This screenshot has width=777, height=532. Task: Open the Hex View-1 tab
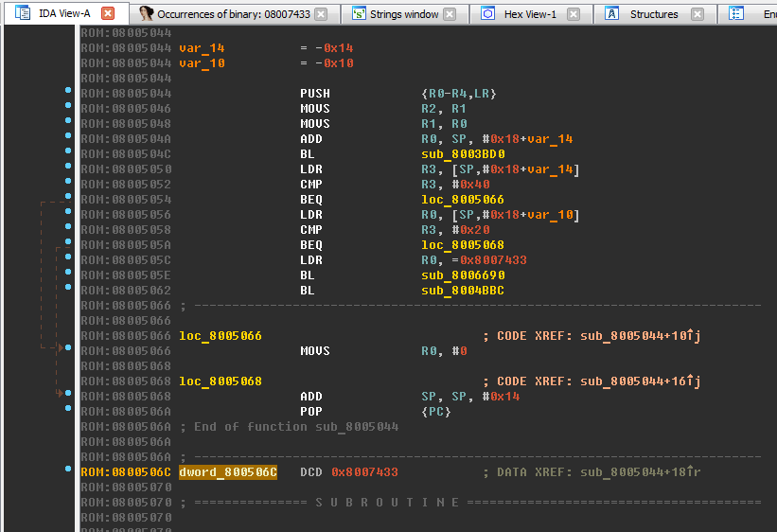coord(530,14)
